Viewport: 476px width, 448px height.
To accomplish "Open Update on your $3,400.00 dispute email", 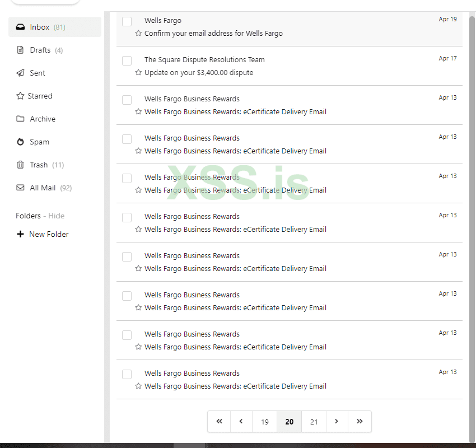I will click(x=199, y=73).
